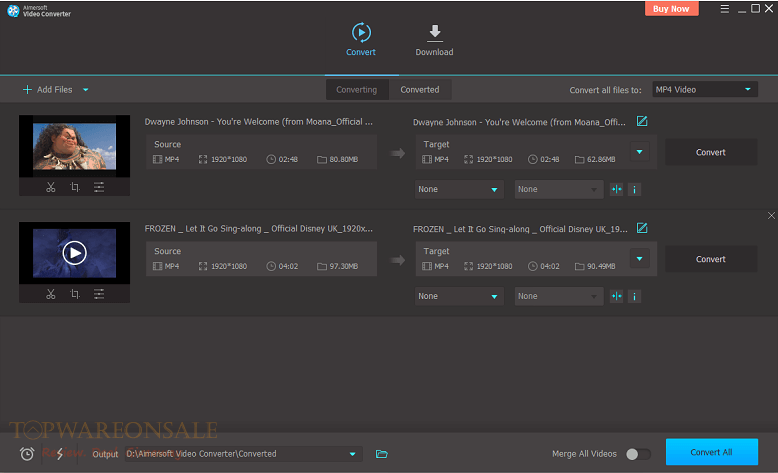Image resolution: width=778 pixels, height=473 pixels.
Task: Click the merge/split icon for FROZEN video
Action: coord(616,296)
